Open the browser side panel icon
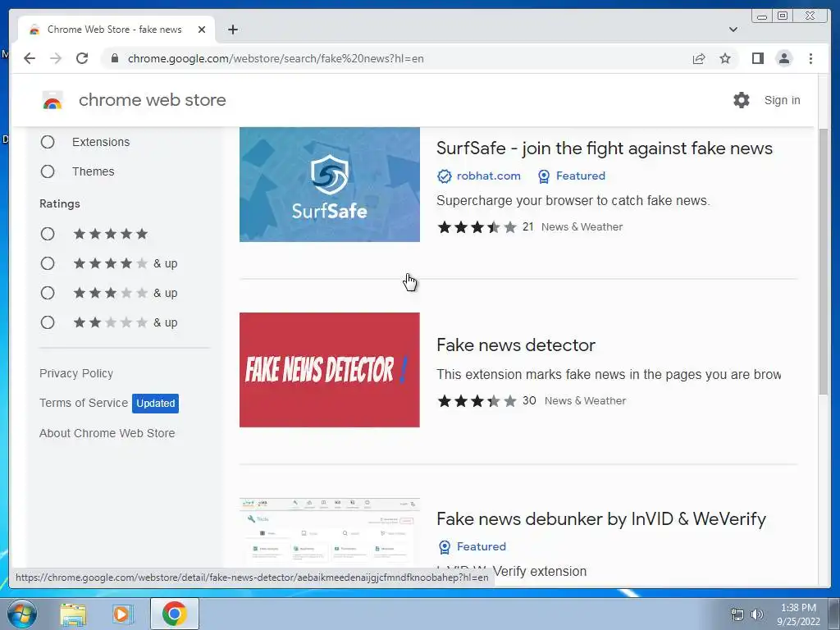840x630 pixels. [x=757, y=58]
